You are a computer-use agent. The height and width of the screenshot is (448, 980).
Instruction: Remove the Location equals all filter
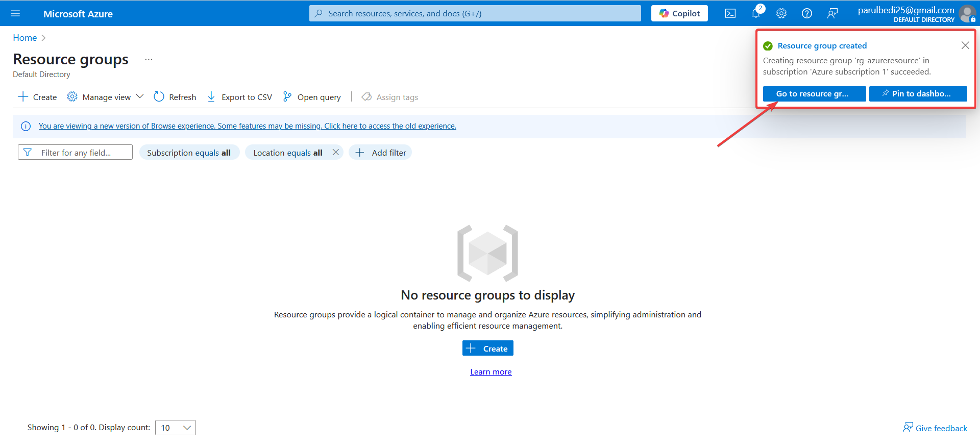(x=335, y=152)
